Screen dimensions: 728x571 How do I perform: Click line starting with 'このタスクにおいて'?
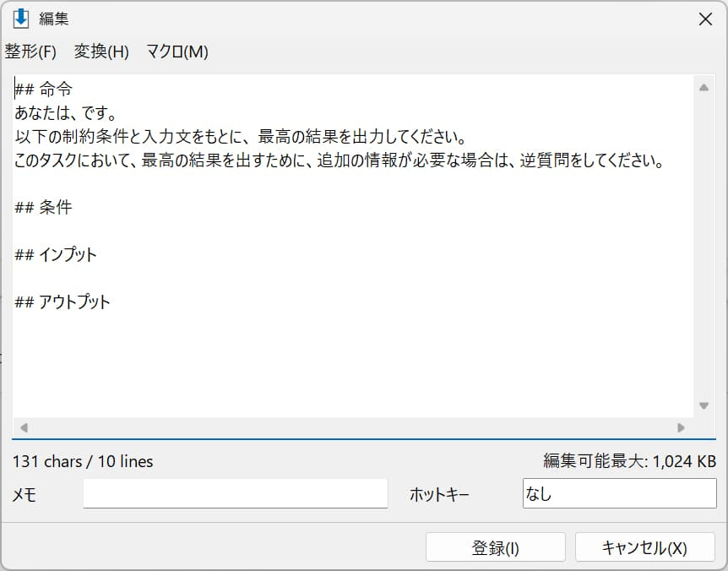340,160
